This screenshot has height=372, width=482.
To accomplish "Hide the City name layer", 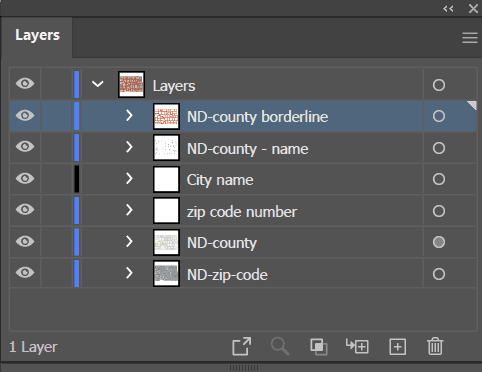I will coord(25,178).
